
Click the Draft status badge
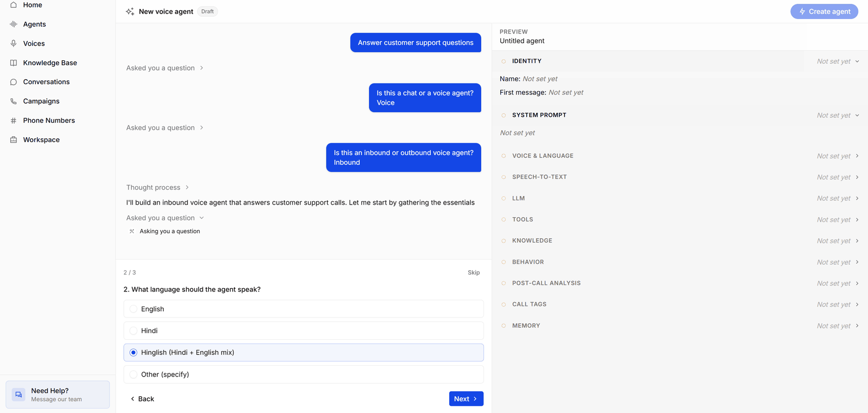click(207, 11)
